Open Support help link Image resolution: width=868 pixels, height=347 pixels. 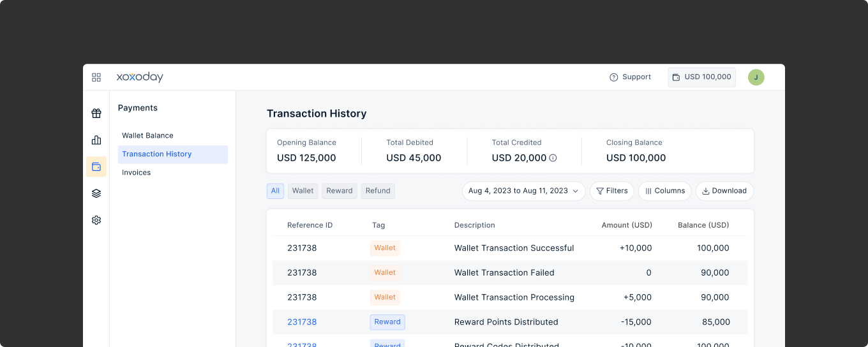[631, 77]
